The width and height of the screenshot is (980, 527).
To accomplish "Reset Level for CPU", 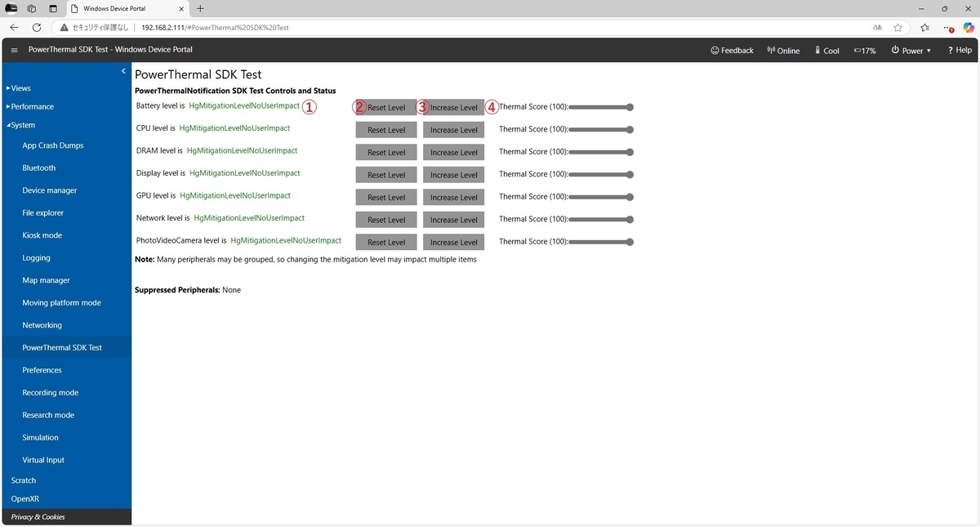I will [x=386, y=130].
